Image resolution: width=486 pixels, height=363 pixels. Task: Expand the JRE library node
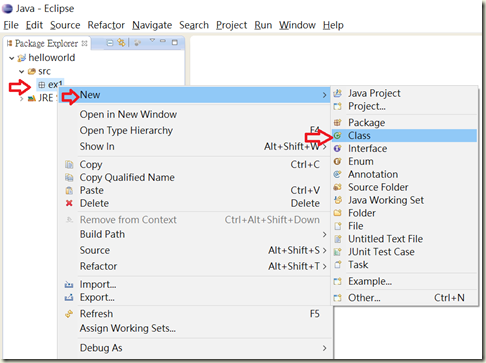coord(22,99)
